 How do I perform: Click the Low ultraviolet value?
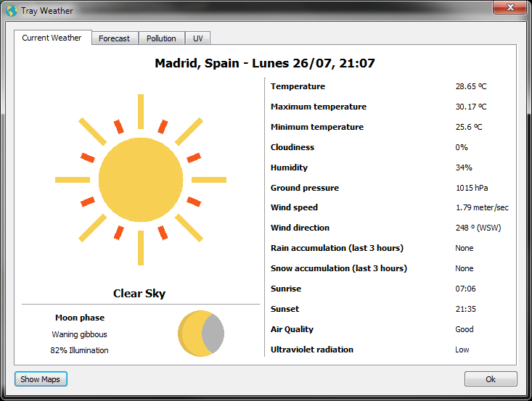pyautogui.click(x=462, y=350)
